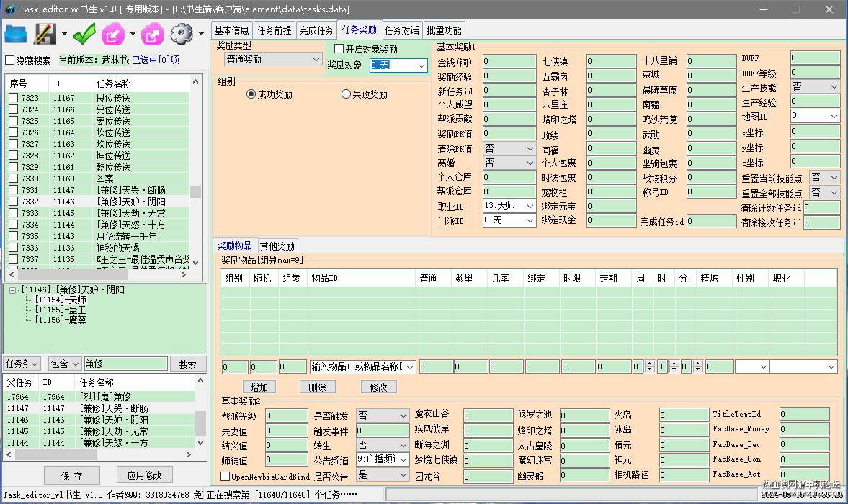Click the 应用修改 button
The height and width of the screenshot is (504, 848).
[144, 475]
